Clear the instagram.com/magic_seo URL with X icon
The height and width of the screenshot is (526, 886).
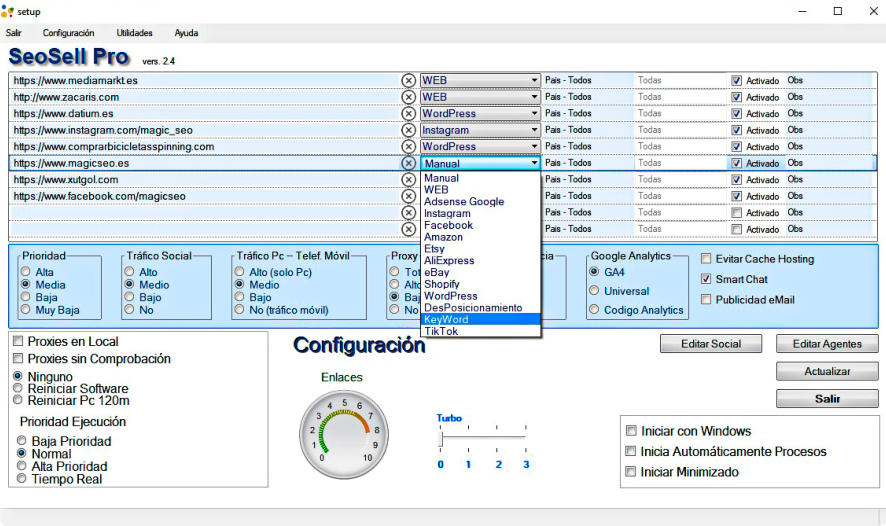click(409, 130)
